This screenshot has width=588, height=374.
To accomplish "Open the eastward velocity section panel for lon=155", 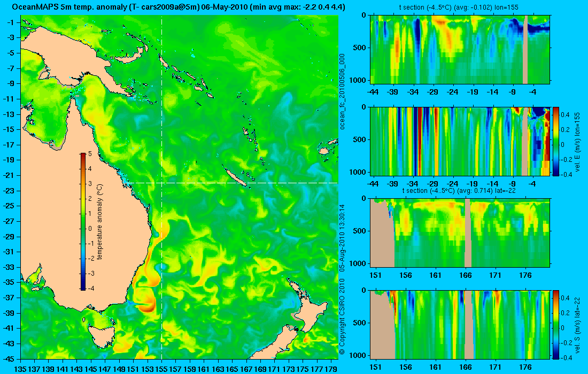I will [x=460, y=141].
